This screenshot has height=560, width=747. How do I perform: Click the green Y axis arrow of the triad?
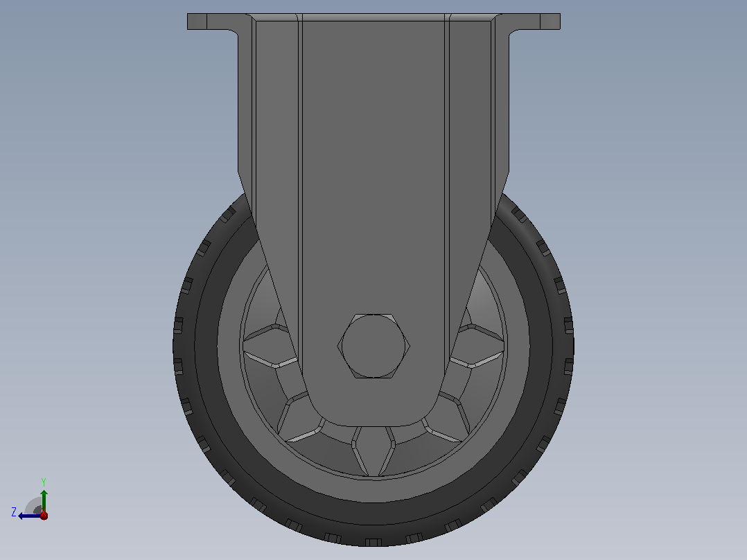(x=44, y=500)
